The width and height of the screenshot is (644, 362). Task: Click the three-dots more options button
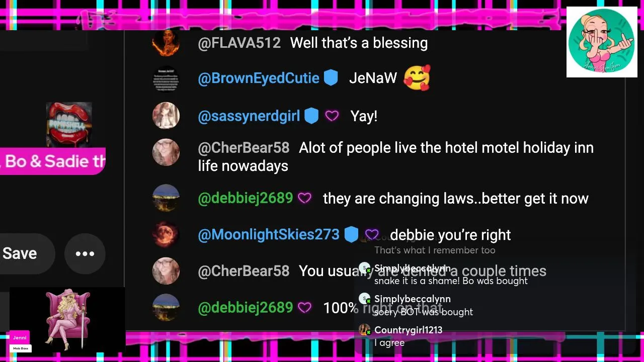coord(85,254)
